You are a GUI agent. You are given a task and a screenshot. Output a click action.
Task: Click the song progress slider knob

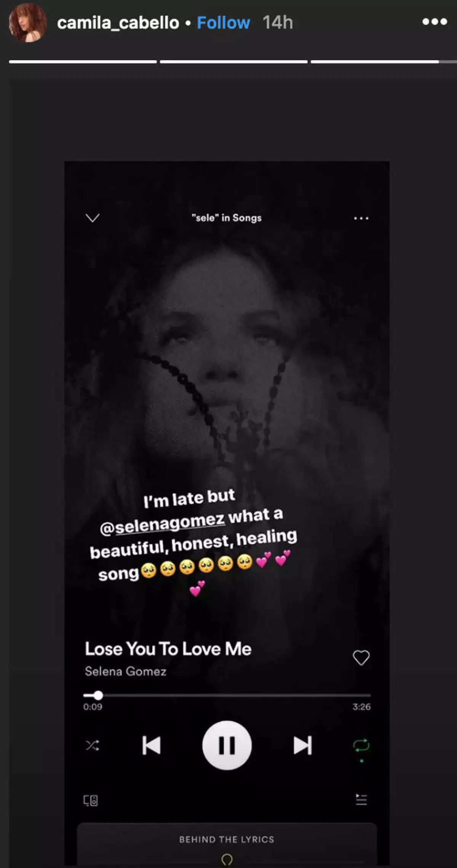[98, 696]
